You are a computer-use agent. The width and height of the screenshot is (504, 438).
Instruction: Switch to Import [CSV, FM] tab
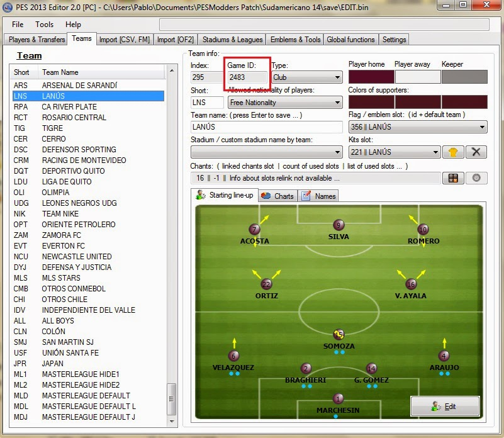125,40
